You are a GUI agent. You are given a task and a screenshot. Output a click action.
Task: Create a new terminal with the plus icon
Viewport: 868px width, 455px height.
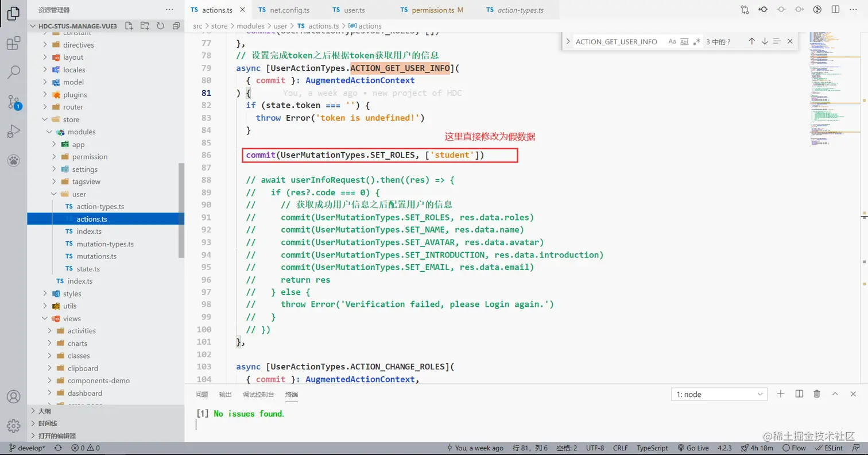click(781, 394)
